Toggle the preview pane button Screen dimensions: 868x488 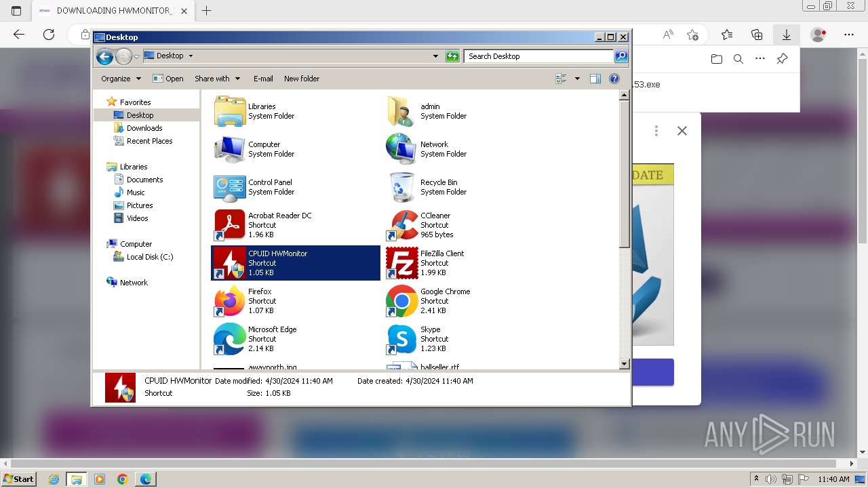coord(595,79)
